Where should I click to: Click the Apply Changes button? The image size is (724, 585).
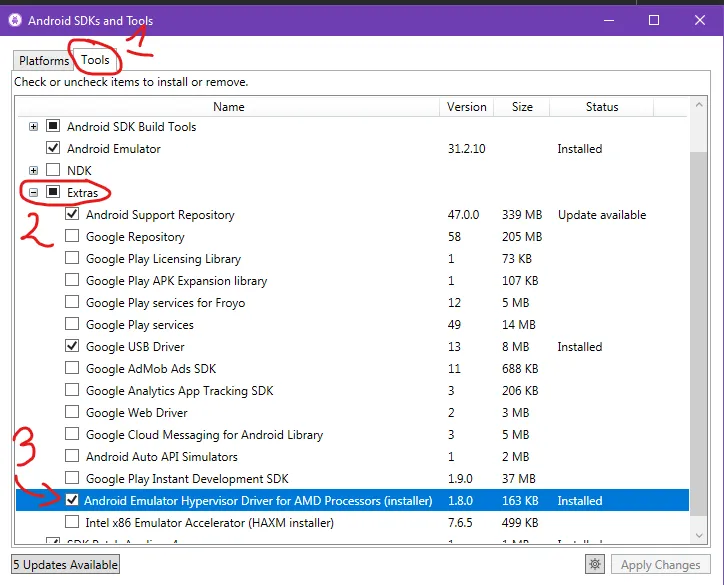coord(660,565)
